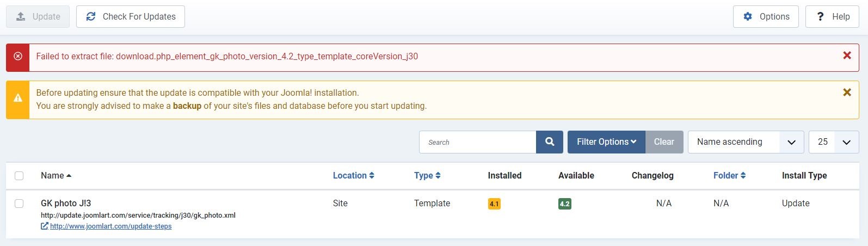This screenshot has width=868, height=246.
Task: Click the green 4.2 available version badge
Action: pyautogui.click(x=564, y=204)
